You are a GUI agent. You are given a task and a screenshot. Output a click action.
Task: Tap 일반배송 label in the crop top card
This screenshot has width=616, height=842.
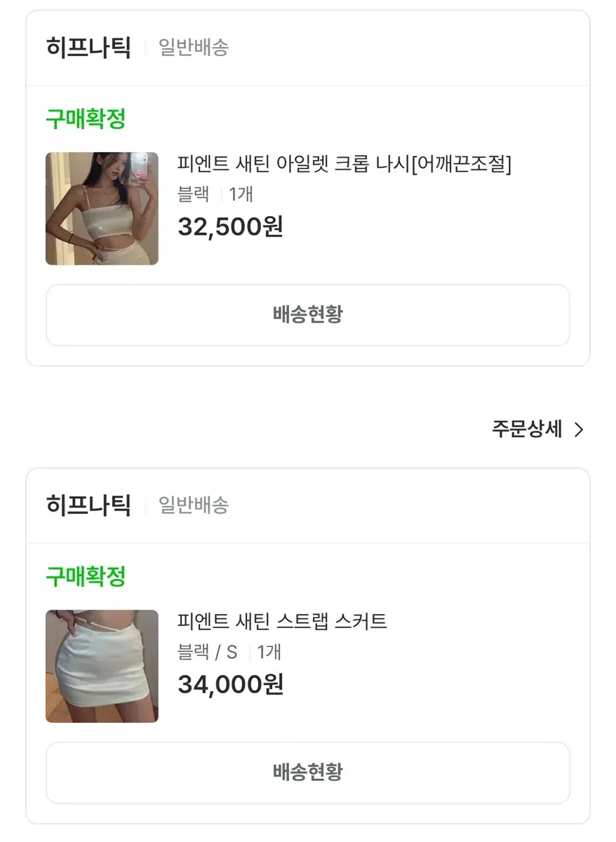(x=193, y=48)
